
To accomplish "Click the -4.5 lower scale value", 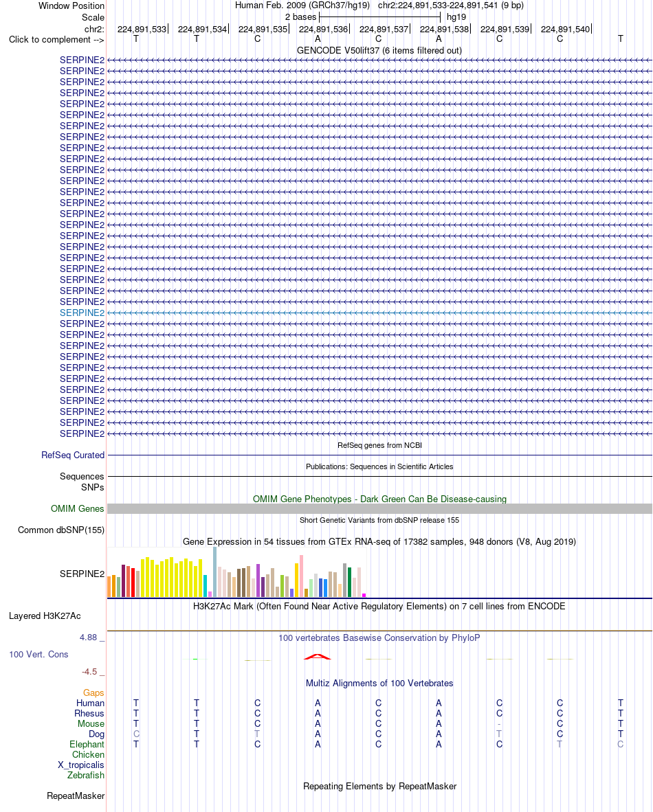I will (89, 672).
